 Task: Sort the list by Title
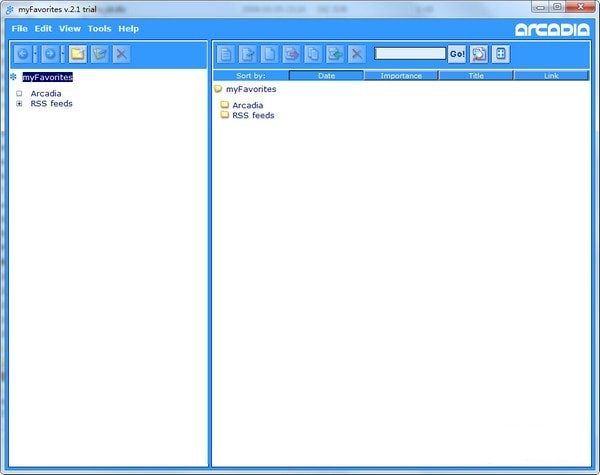coord(476,75)
